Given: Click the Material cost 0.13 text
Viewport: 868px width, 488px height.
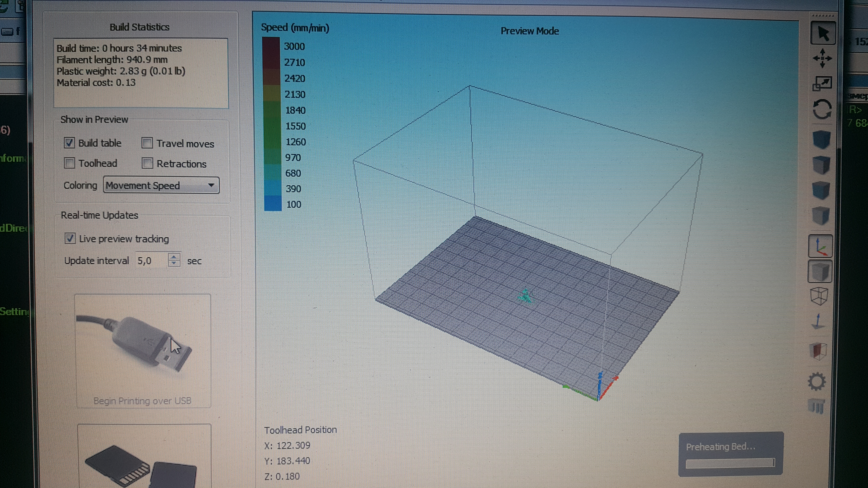Looking at the screenshot, I should (96, 82).
